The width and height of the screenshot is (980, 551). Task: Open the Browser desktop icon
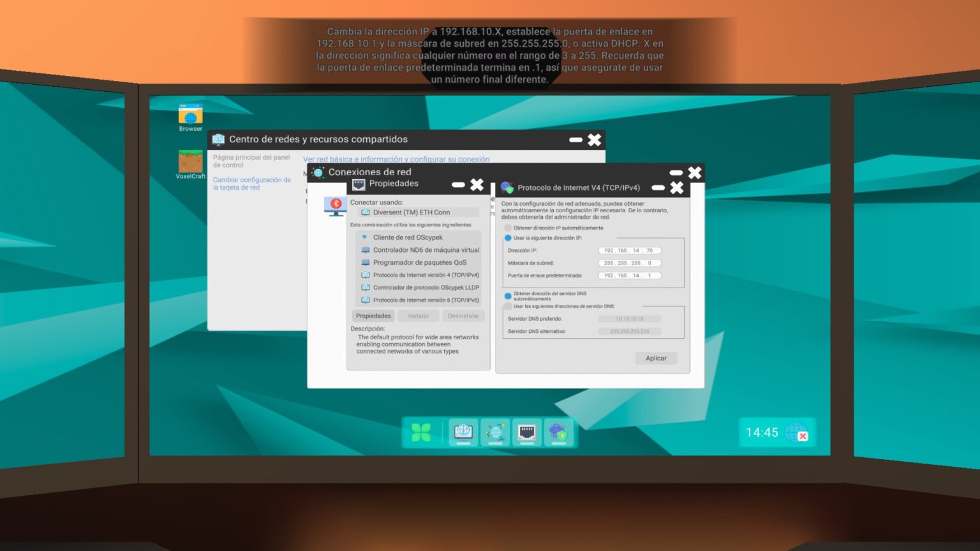pos(189,114)
